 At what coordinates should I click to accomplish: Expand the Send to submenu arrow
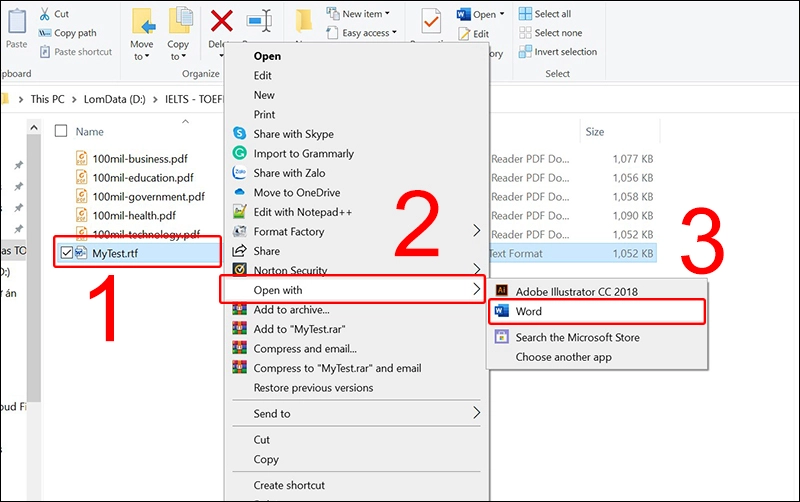point(477,412)
